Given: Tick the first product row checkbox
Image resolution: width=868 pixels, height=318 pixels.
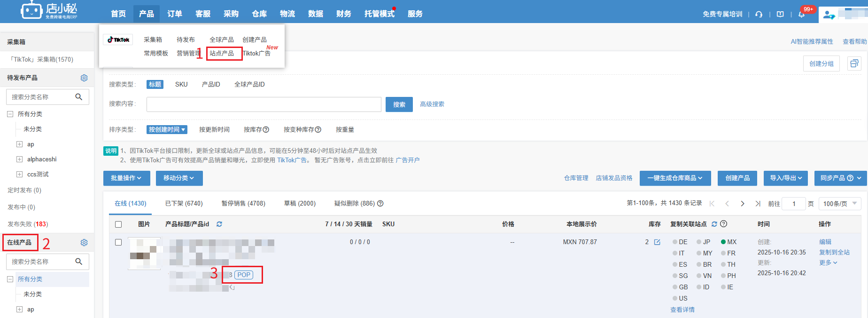Looking at the screenshot, I should (x=118, y=242).
